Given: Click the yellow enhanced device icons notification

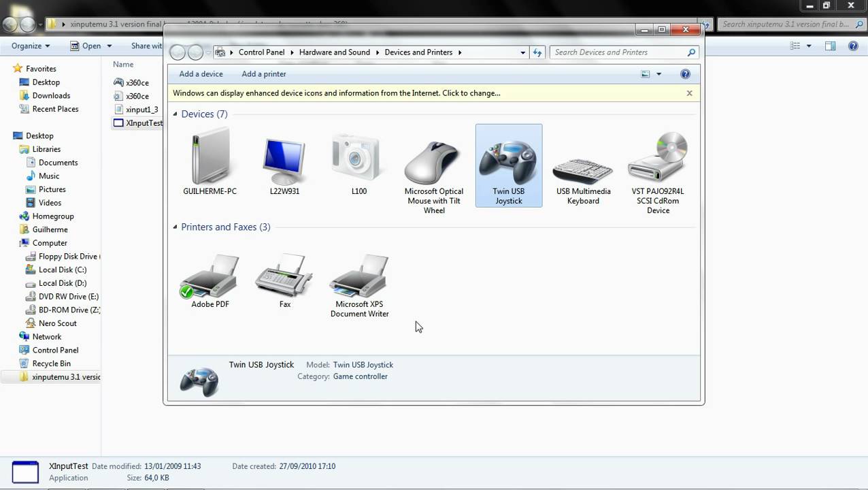Looking at the screenshot, I should tap(336, 93).
